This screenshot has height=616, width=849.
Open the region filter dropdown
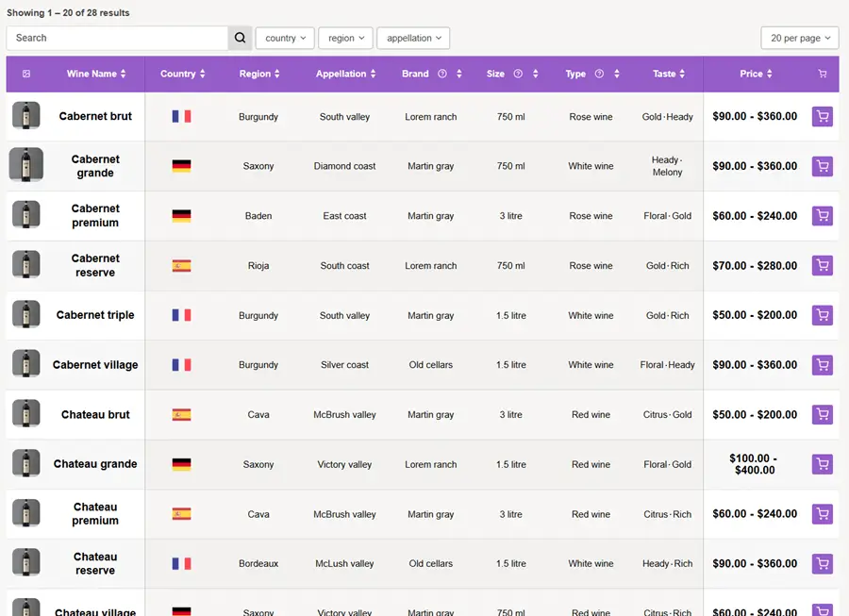pos(345,38)
